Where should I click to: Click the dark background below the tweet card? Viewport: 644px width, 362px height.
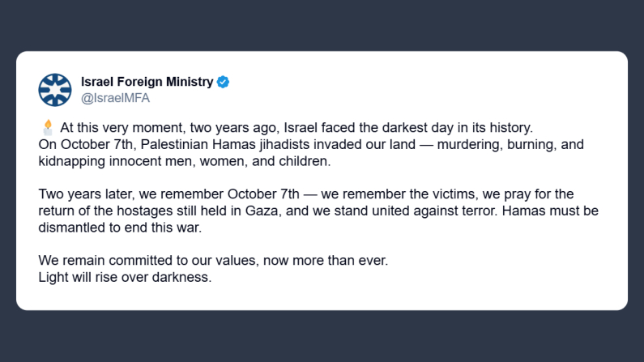pos(322,336)
